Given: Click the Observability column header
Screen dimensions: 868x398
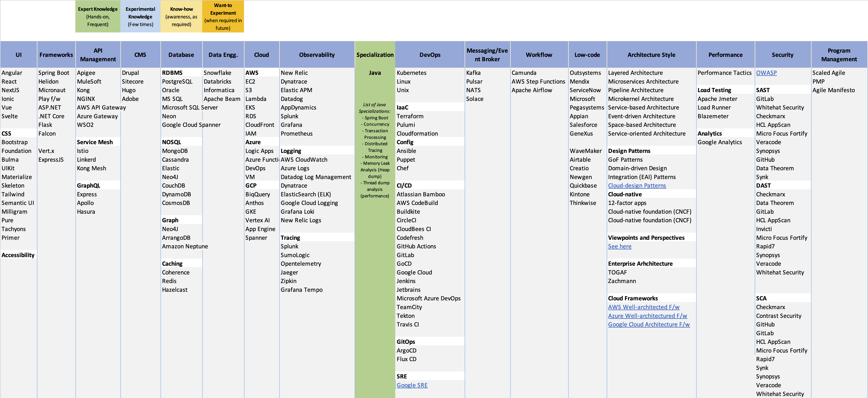Looking at the screenshot, I should (x=317, y=55).
